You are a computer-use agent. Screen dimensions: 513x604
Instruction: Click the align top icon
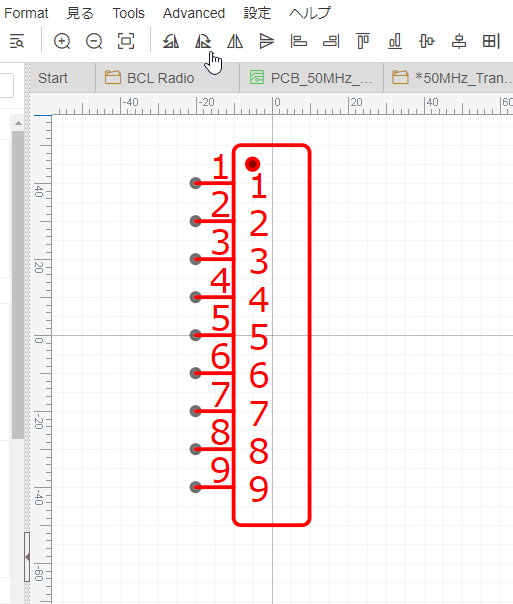point(363,41)
